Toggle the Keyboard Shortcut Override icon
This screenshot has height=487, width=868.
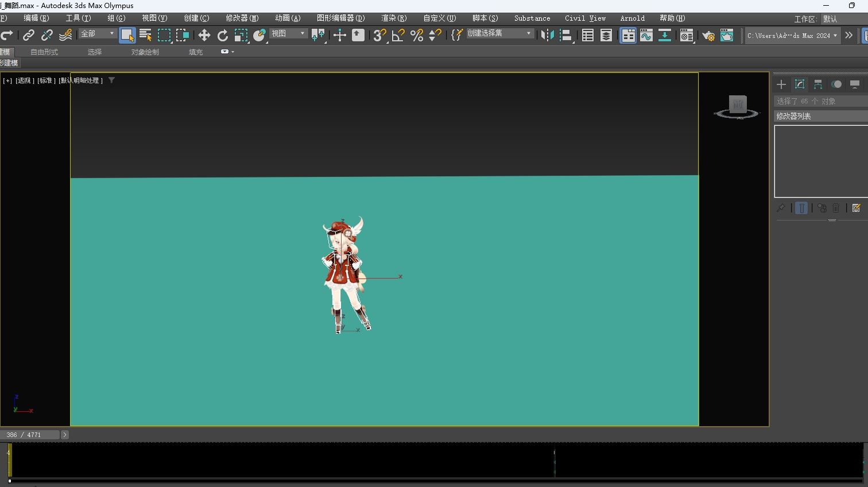point(358,36)
